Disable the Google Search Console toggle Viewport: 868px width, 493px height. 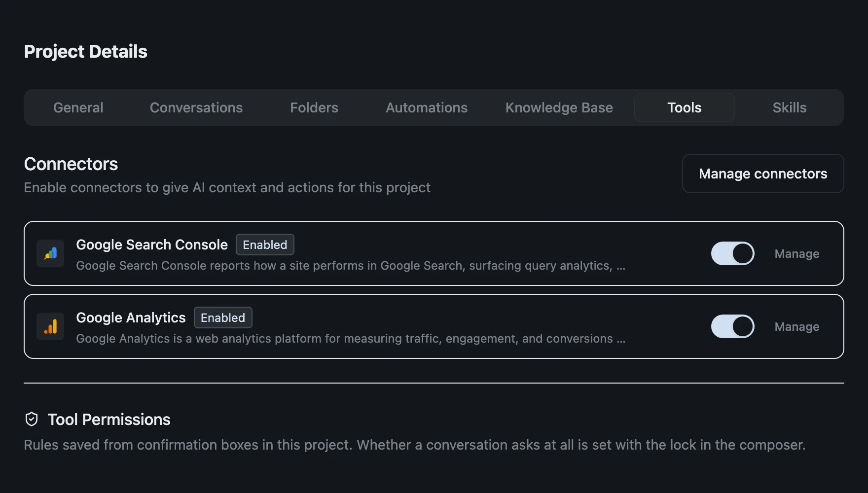point(732,253)
